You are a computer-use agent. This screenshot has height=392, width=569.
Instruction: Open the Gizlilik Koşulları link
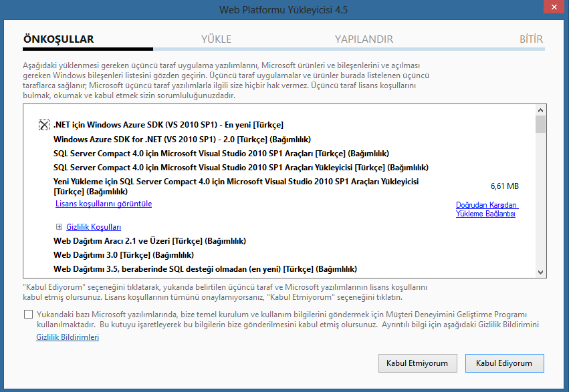pyautogui.click(x=94, y=227)
